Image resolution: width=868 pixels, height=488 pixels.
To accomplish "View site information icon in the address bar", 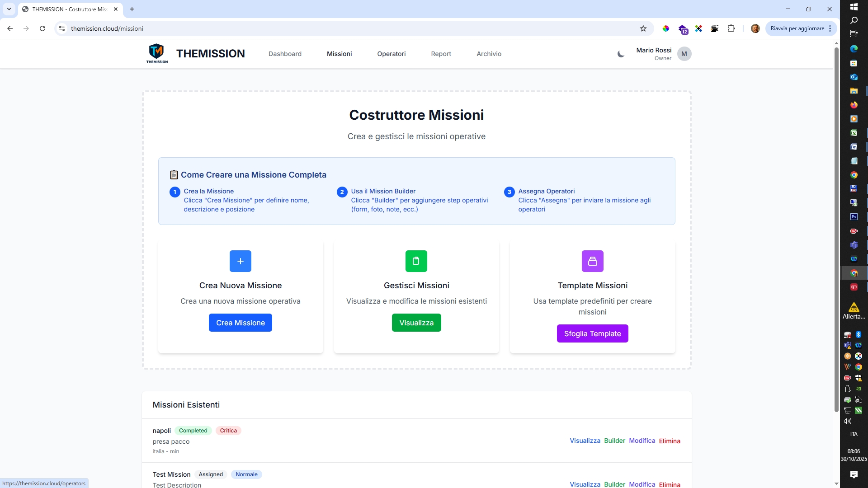I will pyautogui.click(x=62, y=28).
